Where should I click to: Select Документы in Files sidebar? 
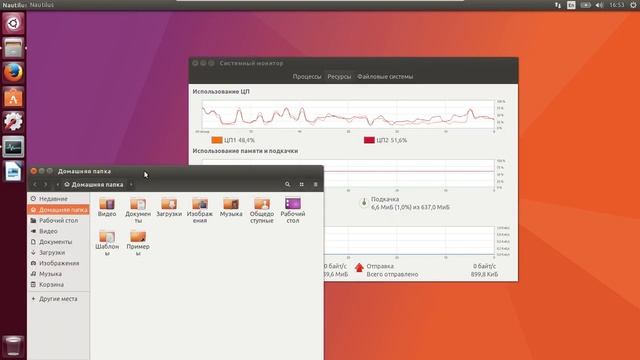[58, 242]
